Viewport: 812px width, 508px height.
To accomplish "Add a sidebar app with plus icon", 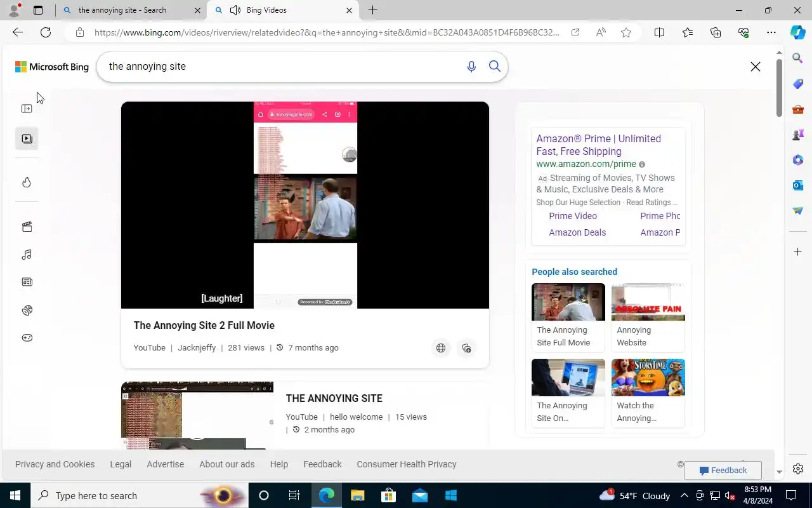I will 798,252.
